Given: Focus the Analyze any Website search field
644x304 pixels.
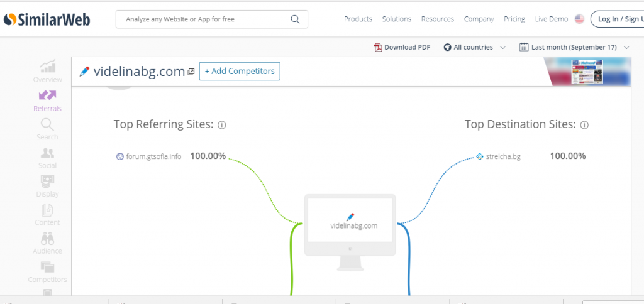Looking at the screenshot, I should click(x=211, y=19).
